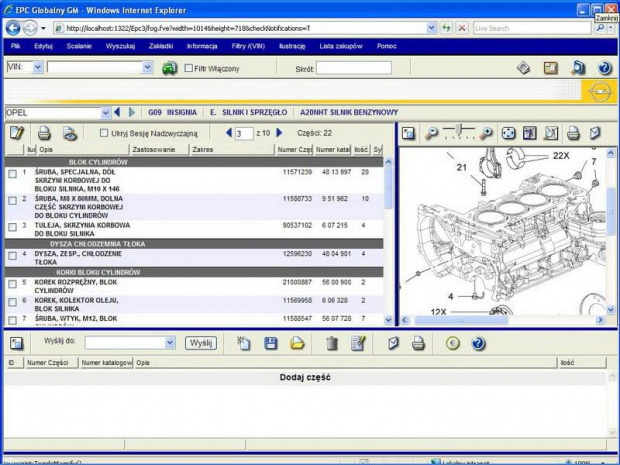Fit illustration to window
Viewport: 620px width, 465px height.
click(508, 133)
